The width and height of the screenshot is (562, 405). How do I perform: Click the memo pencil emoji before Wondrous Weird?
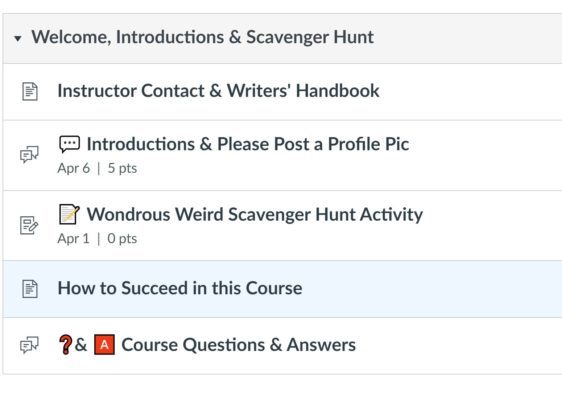[x=70, y=214]
